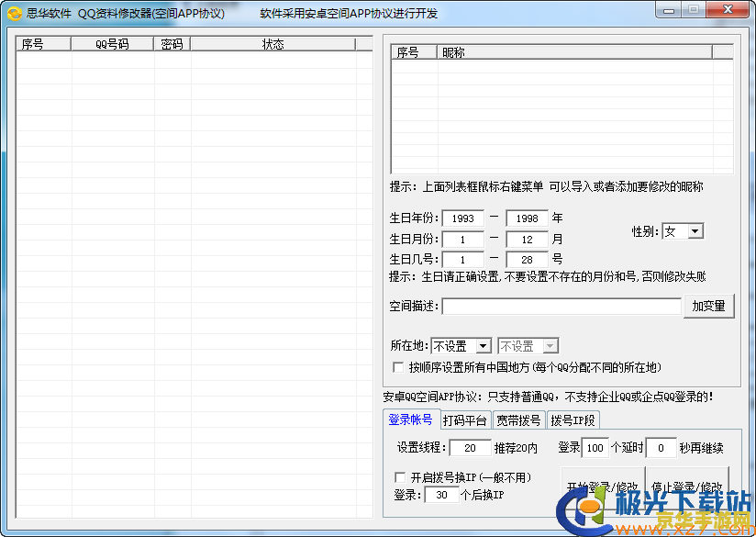The width and height of the screenshot is (756, 537).
Task: Click the 加变量 button
Action: pyautogui.click(x=708, y=306)
